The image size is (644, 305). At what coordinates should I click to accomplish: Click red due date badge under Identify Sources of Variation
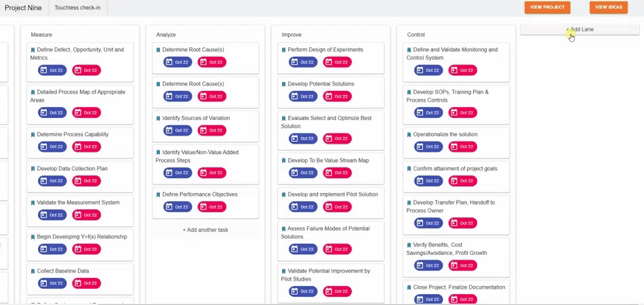tap(212, 130)
